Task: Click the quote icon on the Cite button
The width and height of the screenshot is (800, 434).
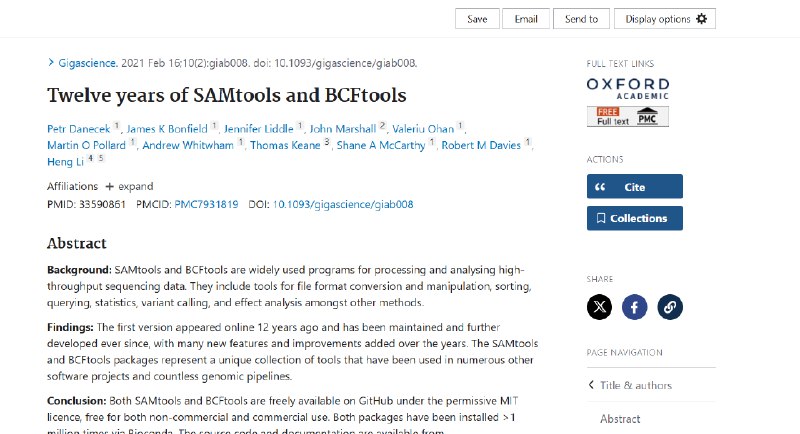Action: tap(600, 187)
